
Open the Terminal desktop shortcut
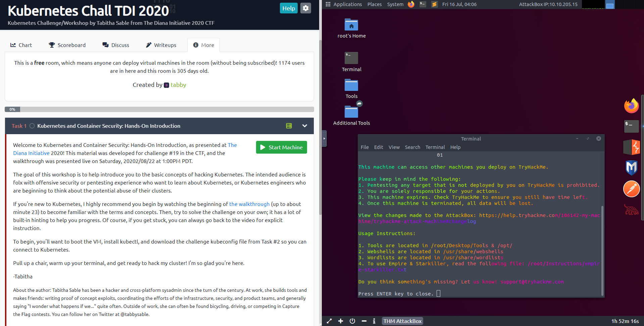pyautogui.click(x=351, y=62)
